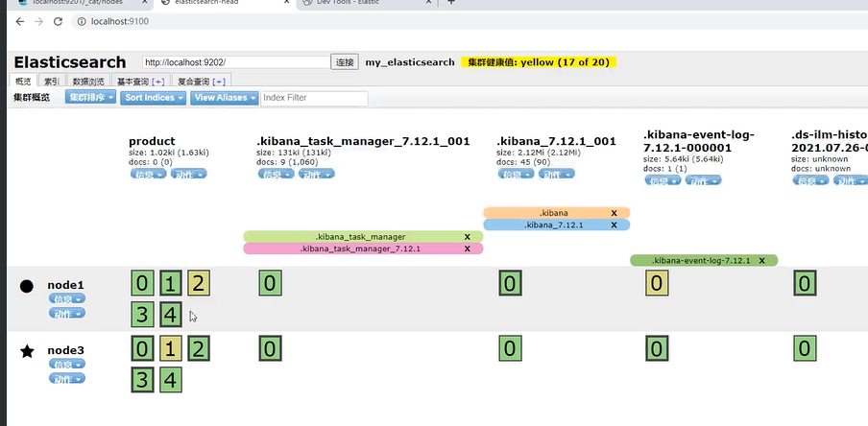Click product yellow shard 2 on node1
868x426 pixels.
pyautogui.click(x=199, y=283)
